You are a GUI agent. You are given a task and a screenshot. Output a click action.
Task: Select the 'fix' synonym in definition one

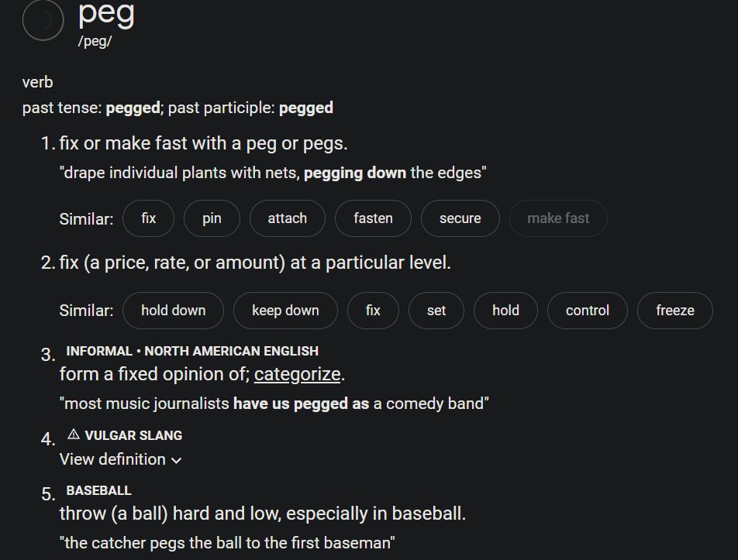[x=148, y=218]
